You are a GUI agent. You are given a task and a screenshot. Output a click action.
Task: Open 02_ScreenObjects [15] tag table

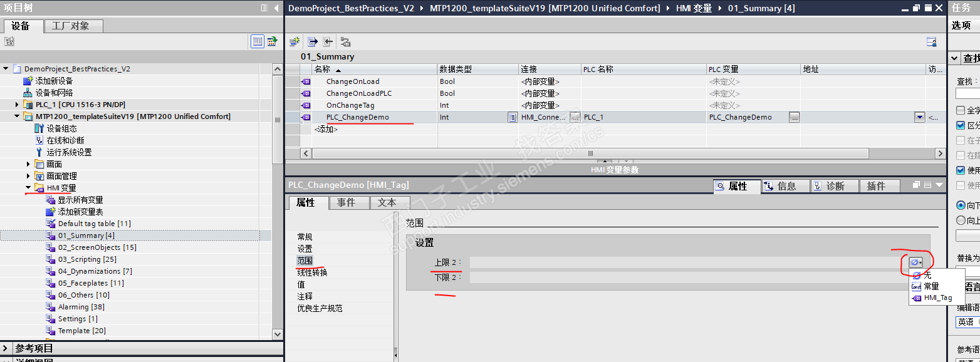tap(97, 247)
